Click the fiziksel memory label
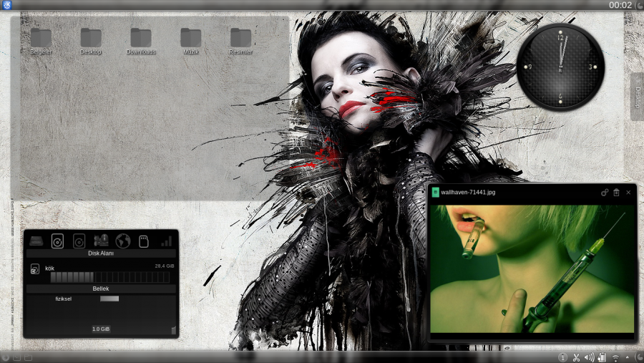The height and width of the screenshot is (363, 644). pyautogui.click(x=64, y=299)
